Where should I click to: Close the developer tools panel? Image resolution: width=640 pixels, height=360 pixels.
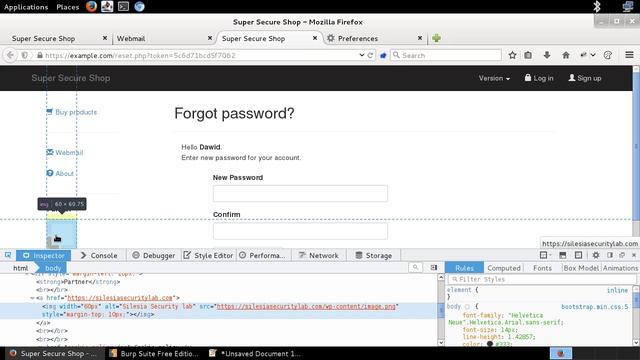tap(634, 256)
